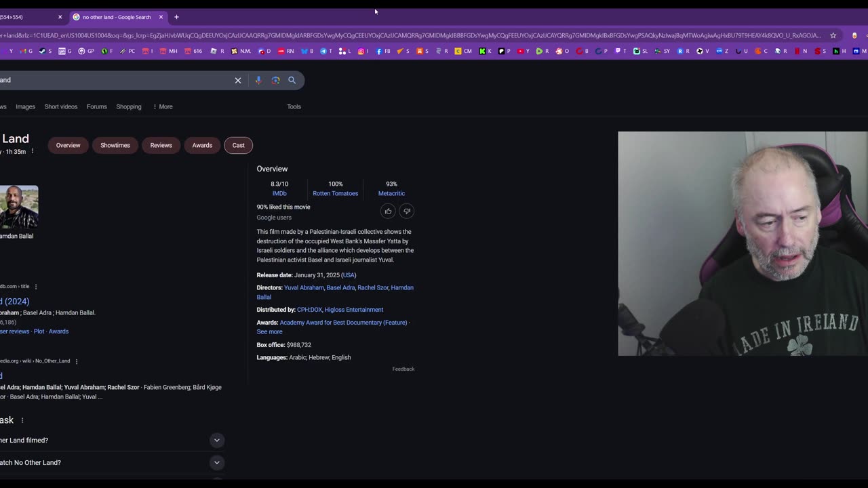Click the Feedback link

click(403, 369)
